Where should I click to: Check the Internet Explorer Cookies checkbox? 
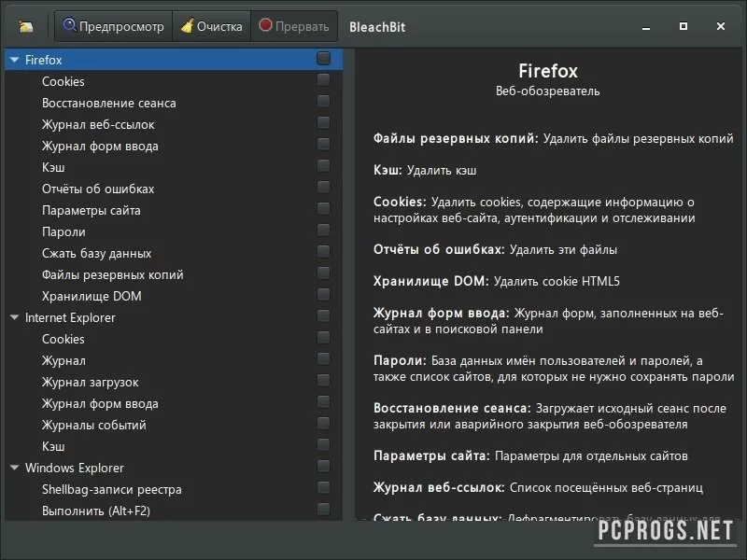pyautogui.click(x=323, y=337)
